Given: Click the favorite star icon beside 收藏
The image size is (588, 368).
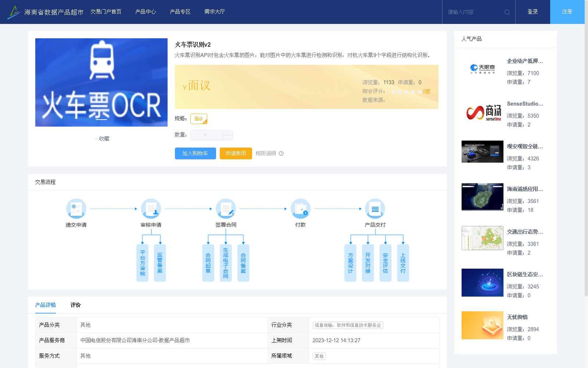Looking at the screenshot, I should [96, 139].
